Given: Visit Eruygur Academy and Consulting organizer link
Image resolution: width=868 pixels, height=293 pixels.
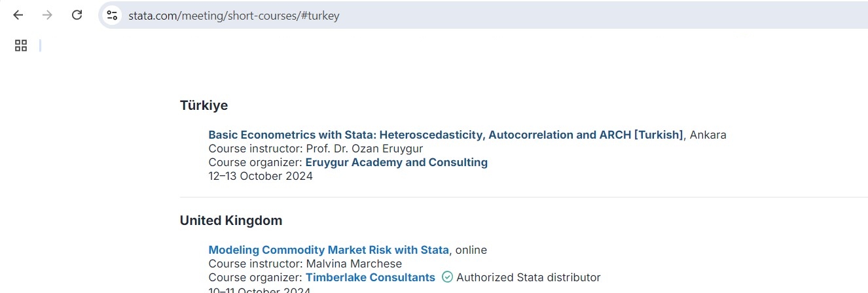Looking at the screenshot, I should click(397, 162).
